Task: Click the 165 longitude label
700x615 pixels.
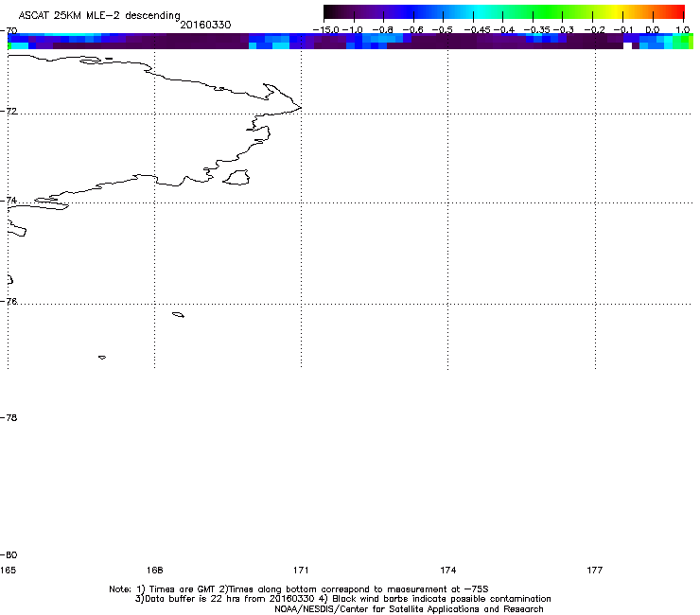Action: (x=8, y=570)
